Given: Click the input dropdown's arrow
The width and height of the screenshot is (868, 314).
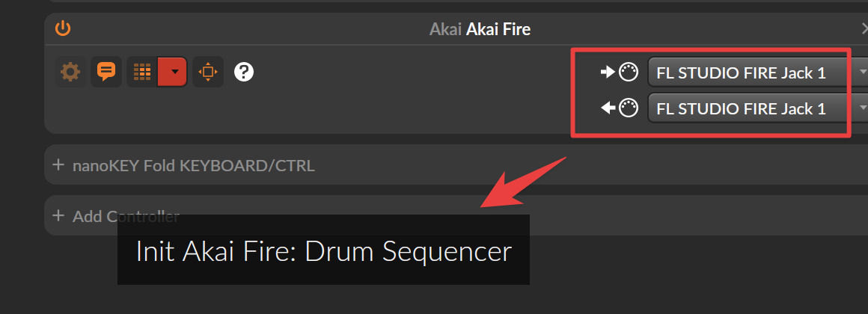Looking at the screenshot, I should click(861, 73).
